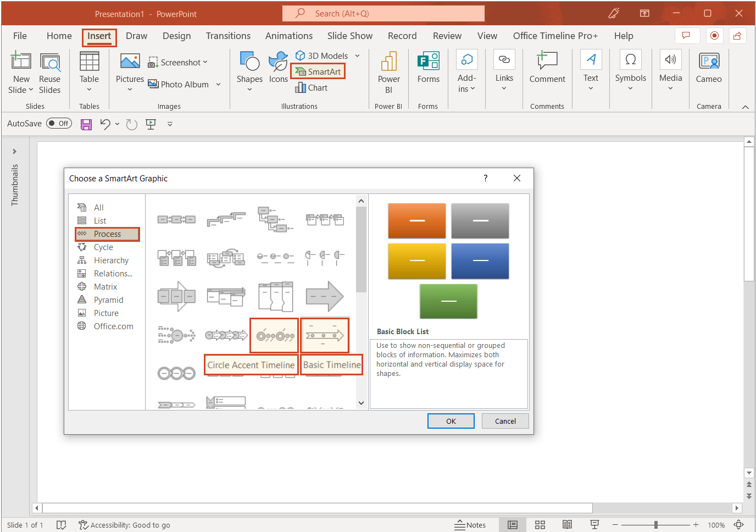
Task: Confirm SmartArt choice with OK
Action: pos(451,420)
